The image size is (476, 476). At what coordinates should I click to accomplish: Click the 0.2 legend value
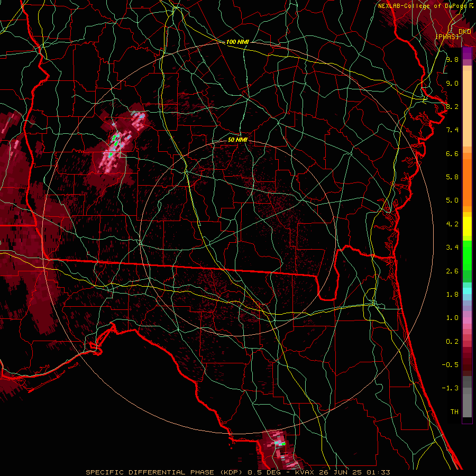(x=452, y=341)
